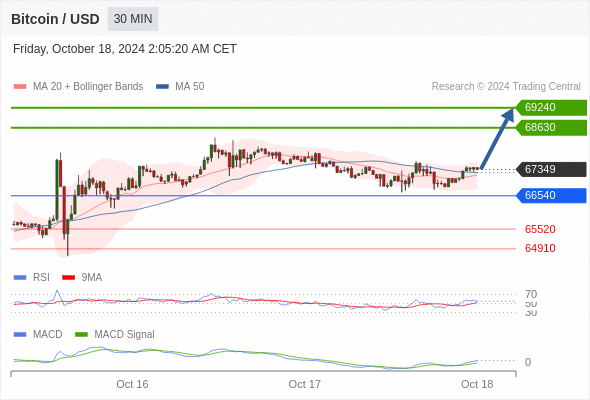This screenshot has width=590, height=400.
Task: Click the MACD blue legend marker
Action: (x=20, y=335)
